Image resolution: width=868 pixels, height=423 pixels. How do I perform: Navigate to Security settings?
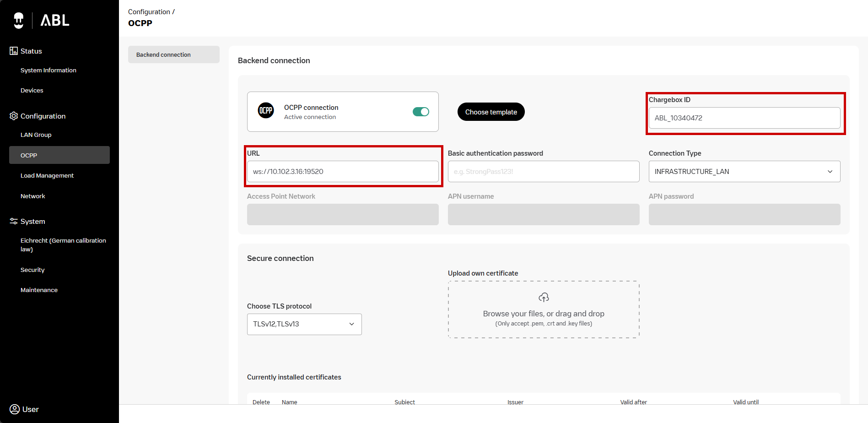(32, 270)
